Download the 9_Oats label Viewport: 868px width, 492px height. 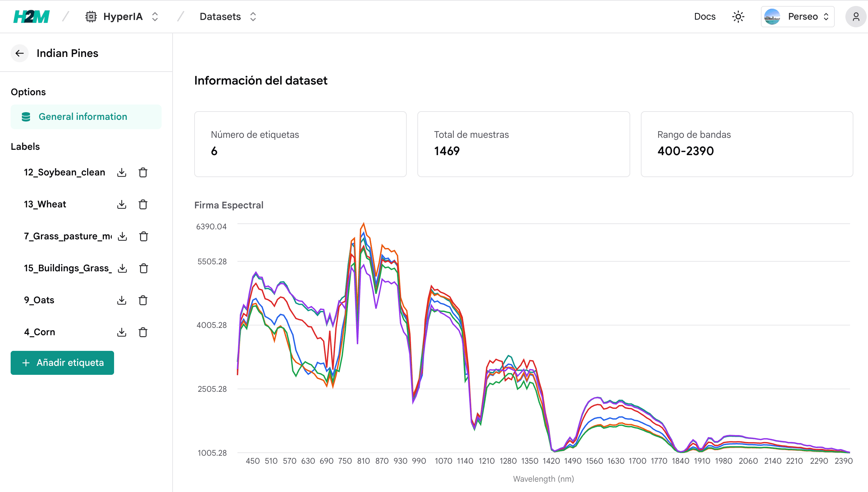coord(121,300)
